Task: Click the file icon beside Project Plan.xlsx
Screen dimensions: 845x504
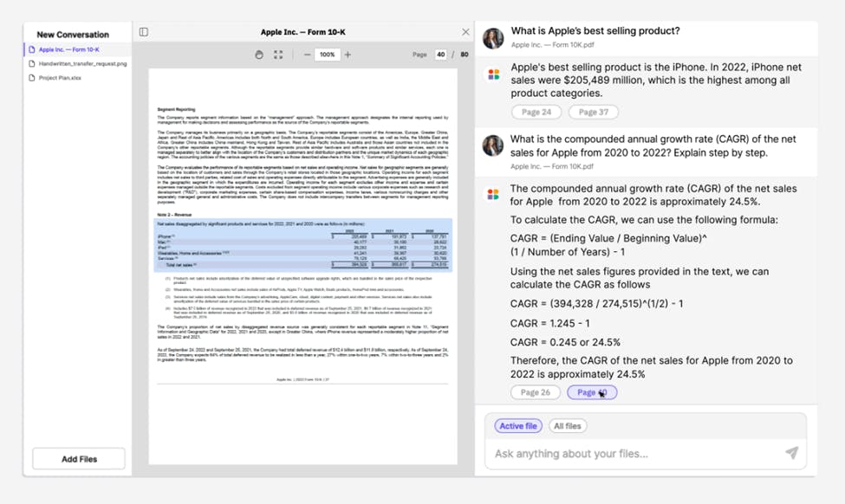Action: point(32,78)
